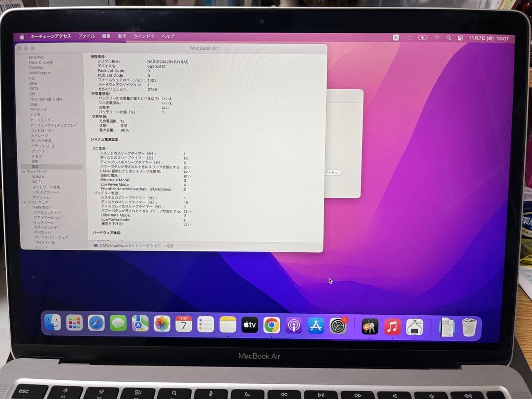532x399 pixels.
Task: Open the ウインドウ menu
Action: [x=143, y=36]
